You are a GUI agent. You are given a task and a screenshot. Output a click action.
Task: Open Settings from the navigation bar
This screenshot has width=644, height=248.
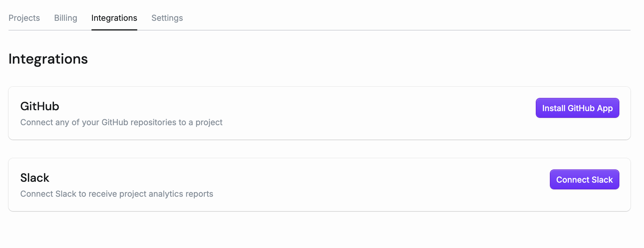click(167, 18)
